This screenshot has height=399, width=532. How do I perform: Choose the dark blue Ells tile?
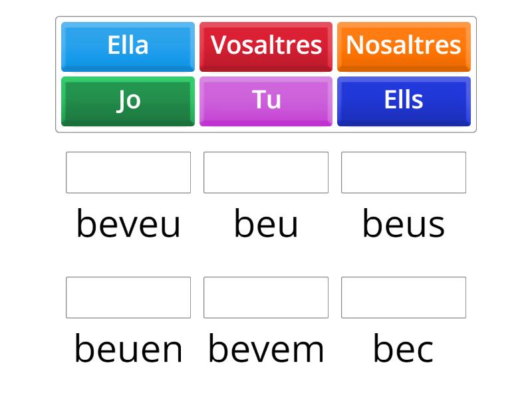[404, 100]
